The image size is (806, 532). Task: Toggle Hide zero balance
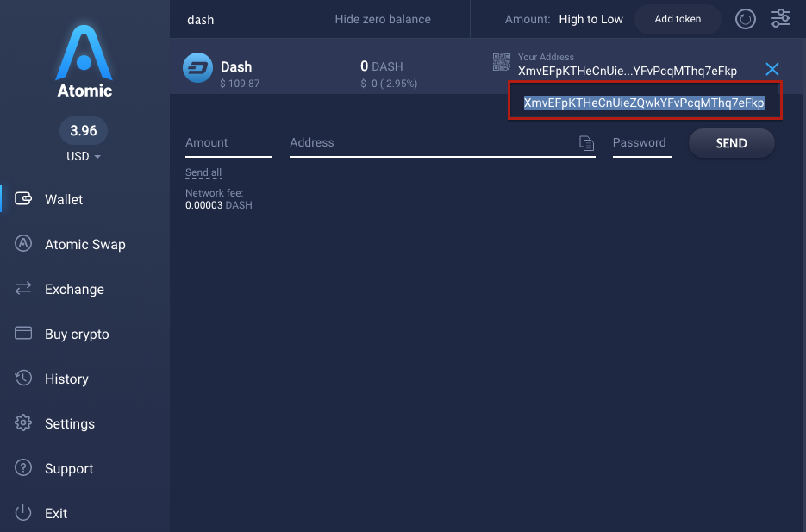(x=383, y=19)
